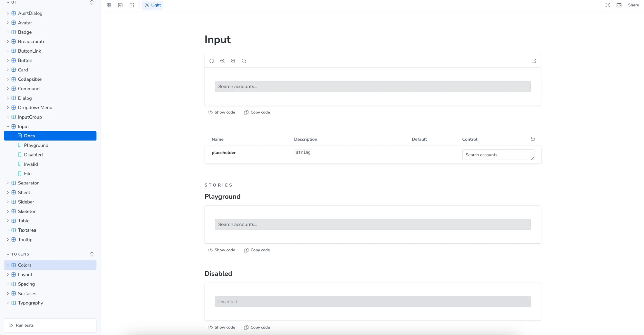Zoom in on the Input preview
Viewport: 644px width, 335px height.
(223, 61)
